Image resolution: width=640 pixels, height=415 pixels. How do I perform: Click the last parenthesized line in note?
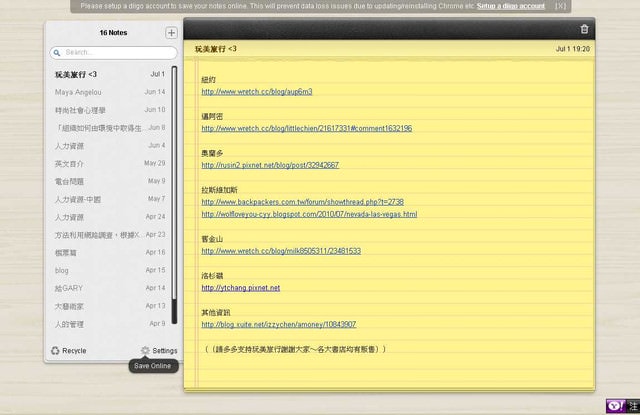[295, 349]
